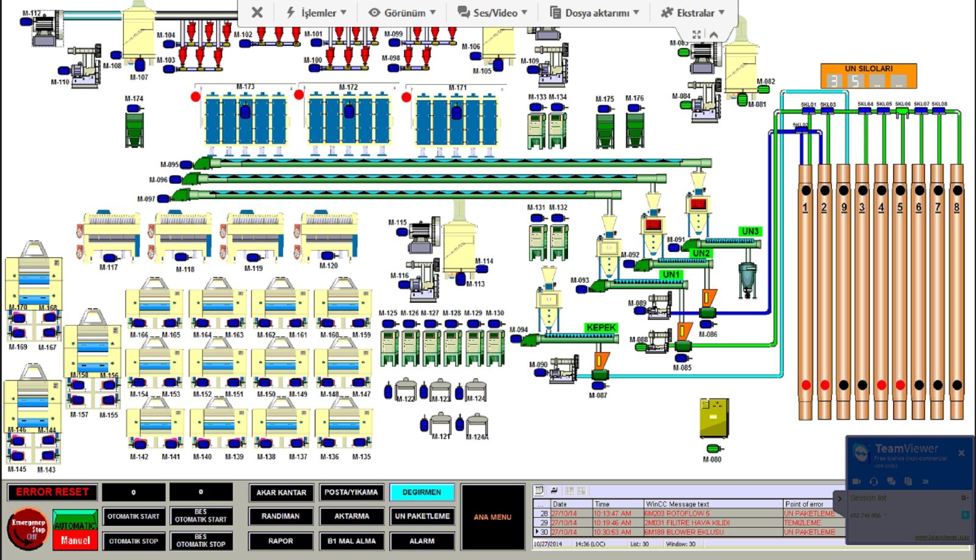Open the Ekstralar menu

(693, 13)
